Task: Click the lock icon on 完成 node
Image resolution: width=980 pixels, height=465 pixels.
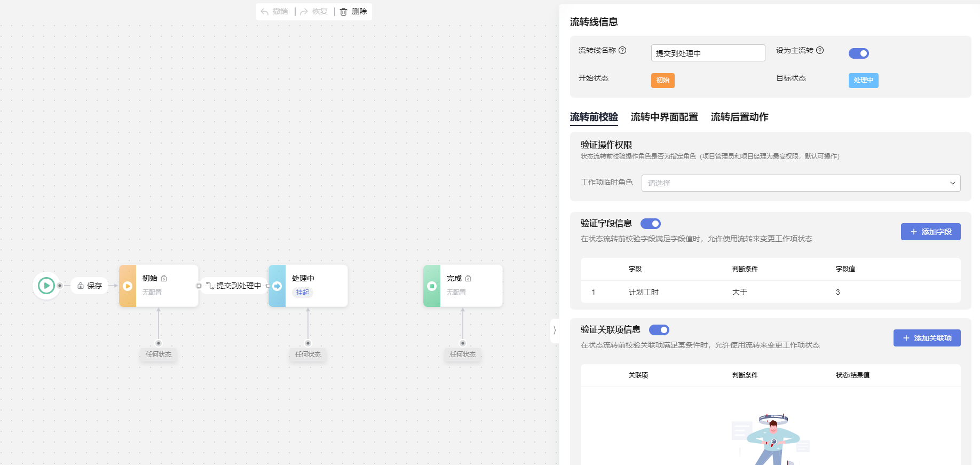Action: coord(468,278)
